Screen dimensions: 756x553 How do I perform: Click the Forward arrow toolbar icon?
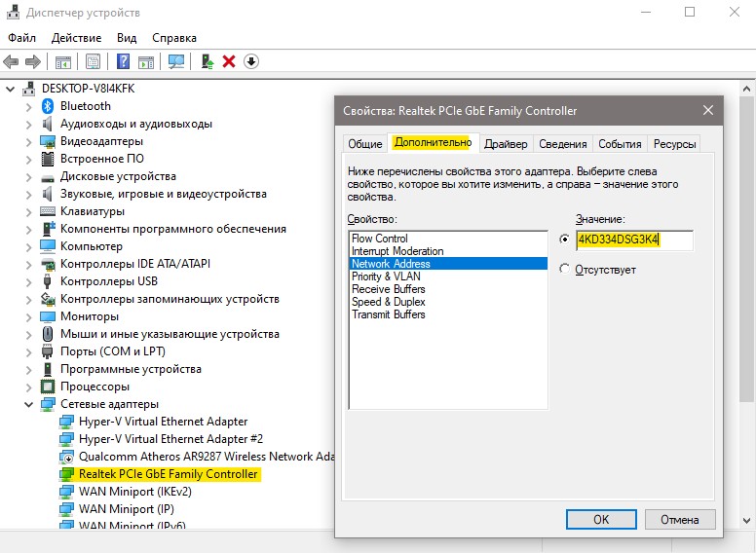[x=32, y=61]
